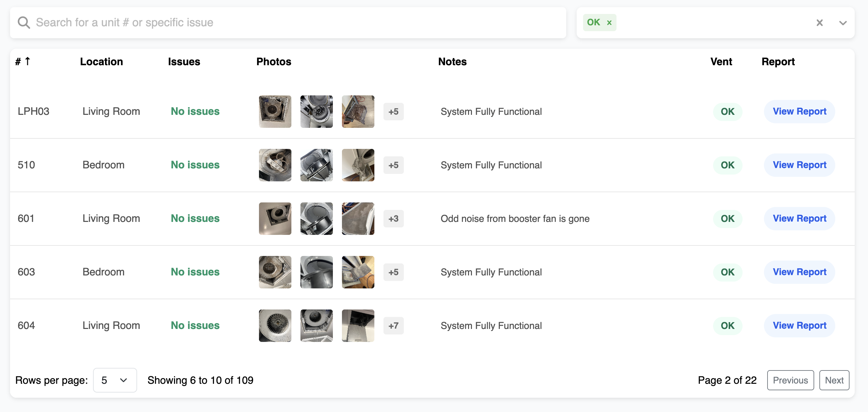Show +5 more photos for LPH03
Screen dimensions: 868x412
(393, 111)
